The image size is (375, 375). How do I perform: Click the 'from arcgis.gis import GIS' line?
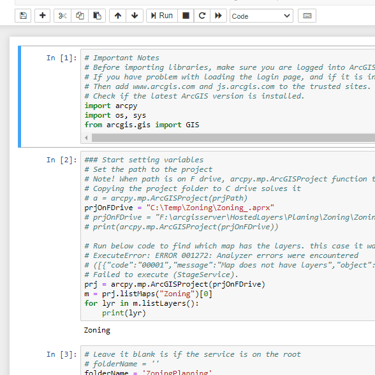[142, 125]
